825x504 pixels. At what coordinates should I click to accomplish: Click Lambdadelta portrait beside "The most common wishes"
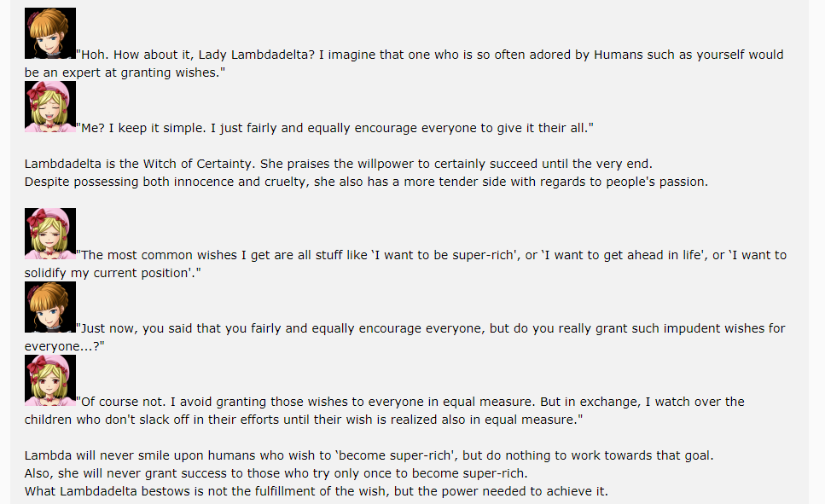[50, 234]
